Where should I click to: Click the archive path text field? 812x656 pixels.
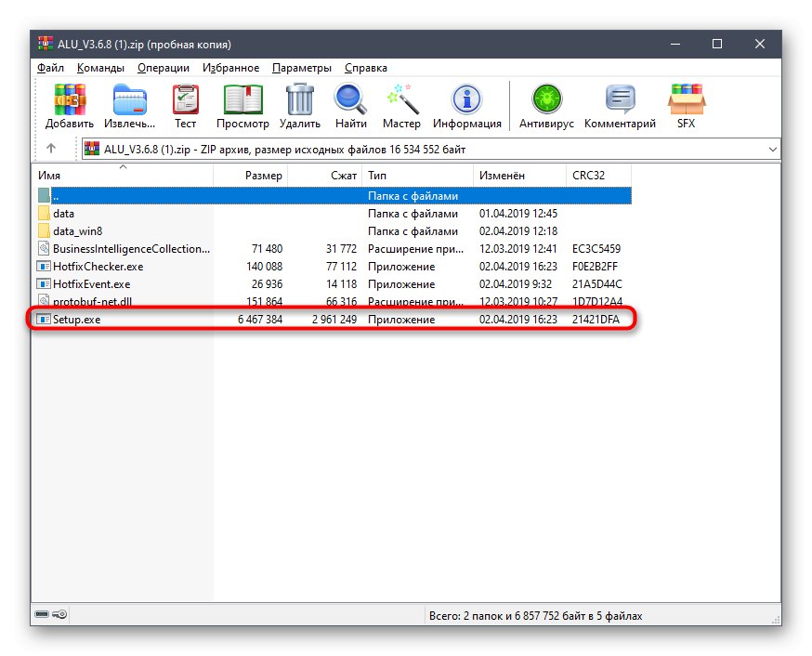(x=431, y=149)
